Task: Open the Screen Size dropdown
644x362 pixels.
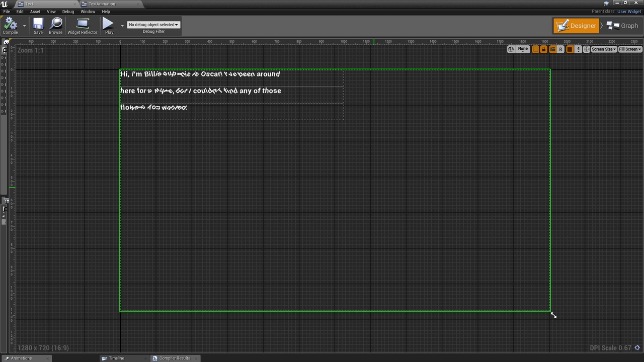Action: point(604,49)
